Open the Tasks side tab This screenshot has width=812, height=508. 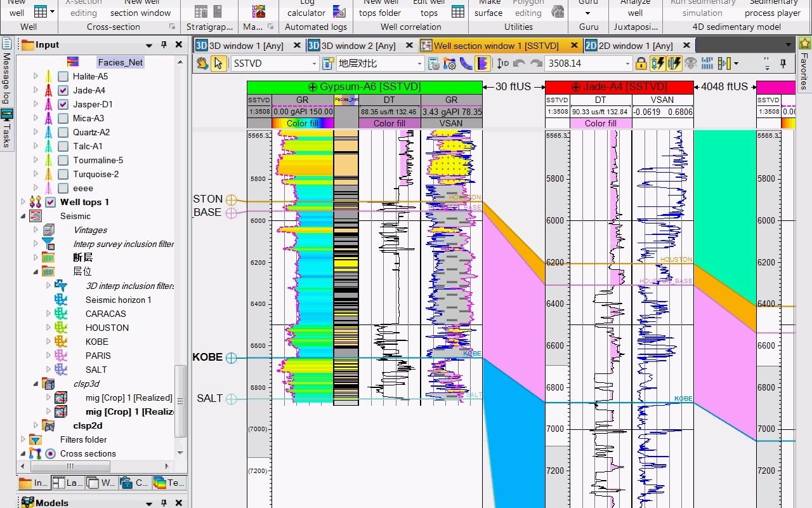point(7,128)
